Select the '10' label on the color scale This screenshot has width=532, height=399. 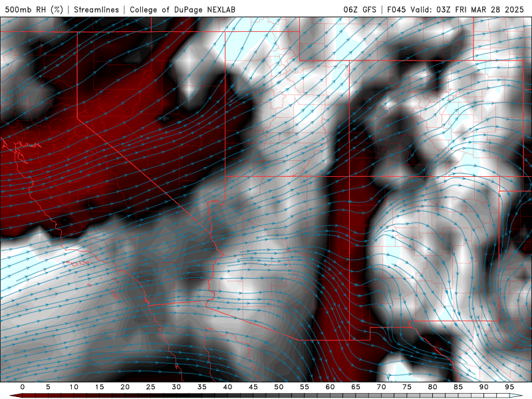click(x=74, y=387)
